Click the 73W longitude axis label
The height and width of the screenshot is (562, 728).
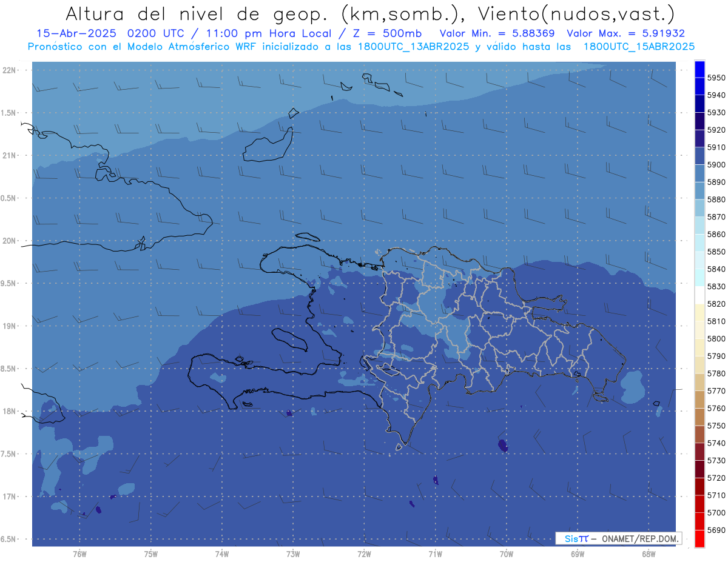(293, 554)
